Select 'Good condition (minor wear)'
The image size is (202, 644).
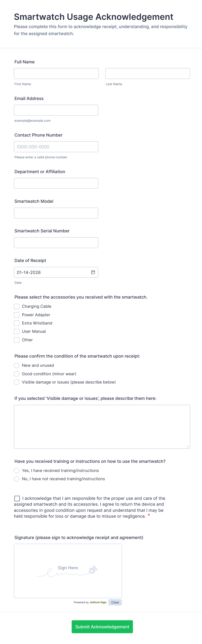17,374
